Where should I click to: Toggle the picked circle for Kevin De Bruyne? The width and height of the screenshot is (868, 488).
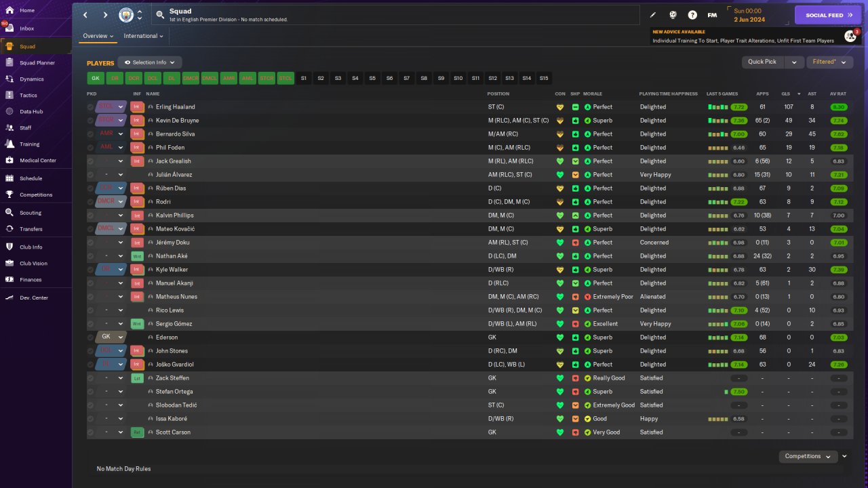click(91, 121)
